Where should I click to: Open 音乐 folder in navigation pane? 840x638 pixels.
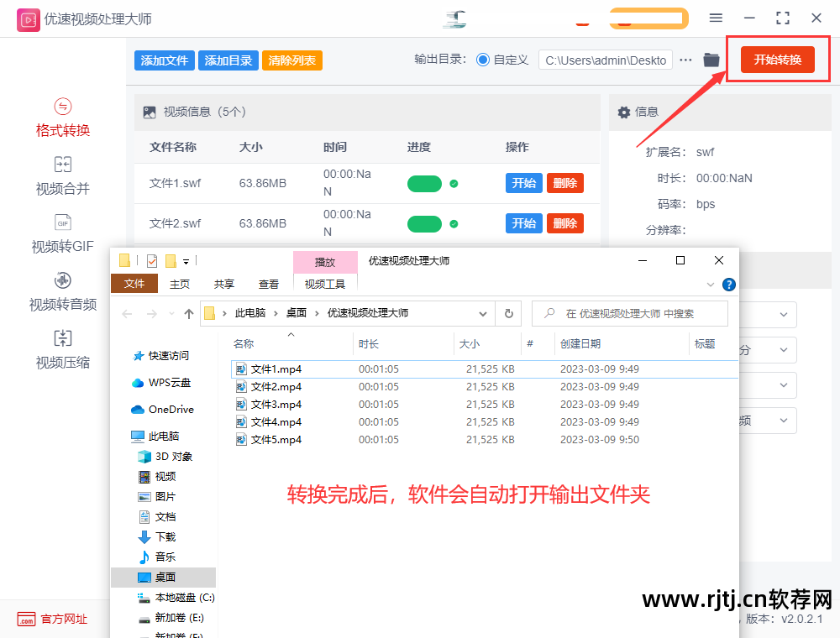158,557
